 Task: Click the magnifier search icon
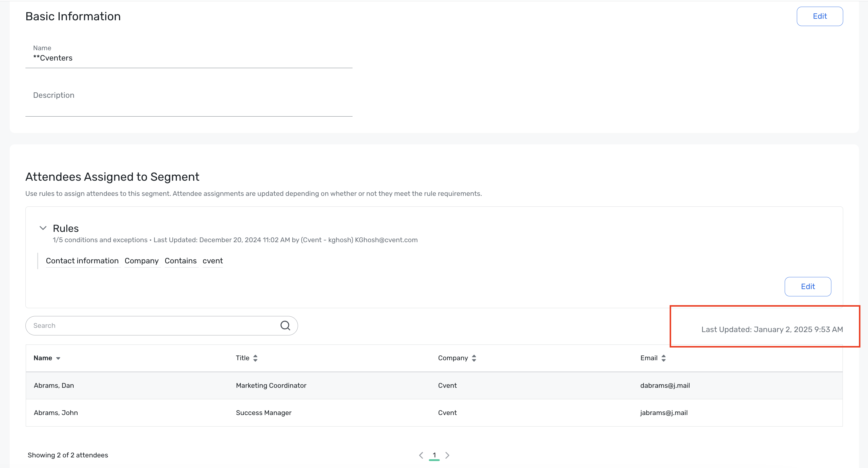click(x=285, y=325)
